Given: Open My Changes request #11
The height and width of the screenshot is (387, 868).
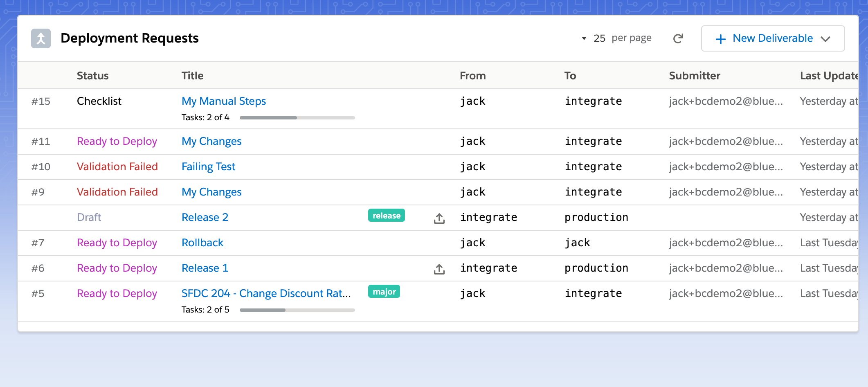Looking at the screenshot, I should (x=211, y=141).
